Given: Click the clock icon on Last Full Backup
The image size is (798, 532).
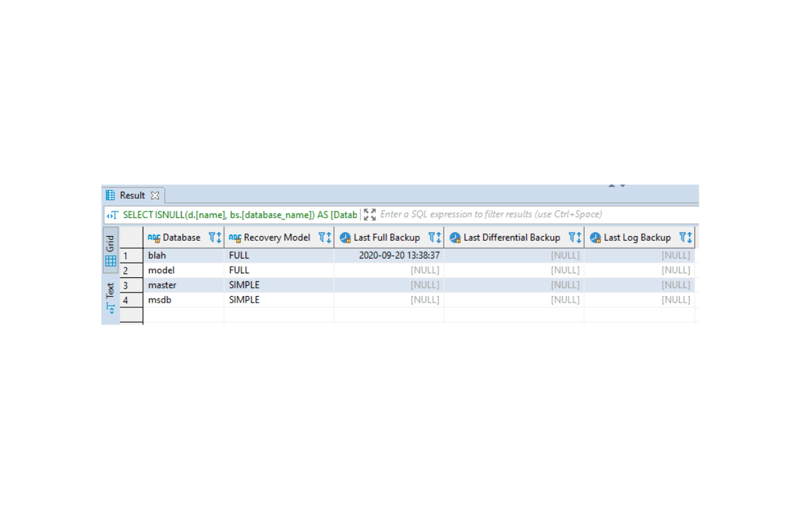Looking at the screenshot, I should click(x=344, y=237).
